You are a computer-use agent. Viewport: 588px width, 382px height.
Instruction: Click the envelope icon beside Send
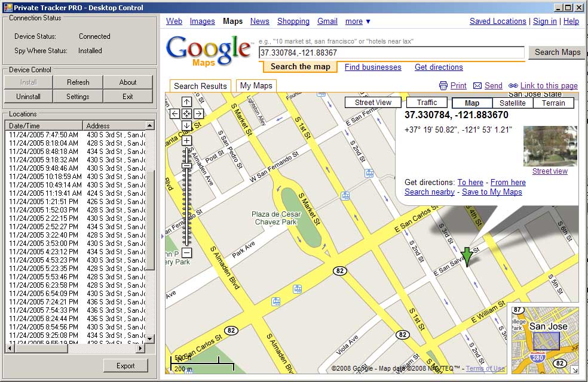pyautogui.click(x=477, y=86)
